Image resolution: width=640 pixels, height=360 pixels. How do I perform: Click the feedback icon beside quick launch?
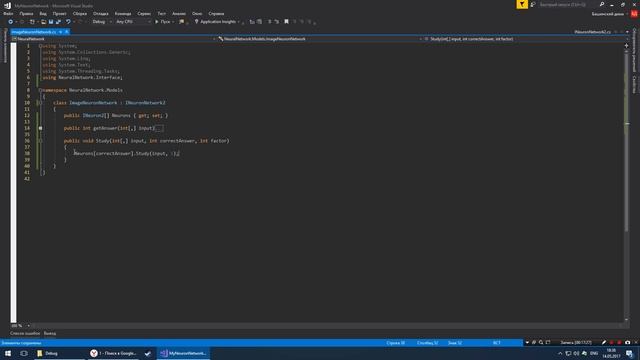pyautogui.click(x=533, y=4)
